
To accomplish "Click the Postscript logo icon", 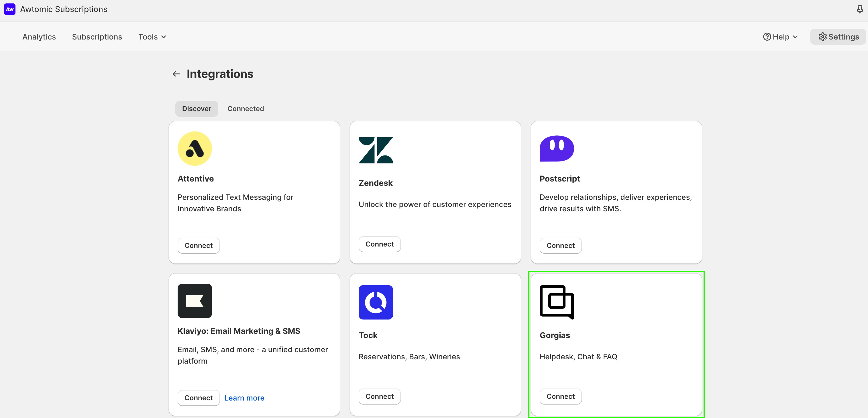I will point(557,149).
